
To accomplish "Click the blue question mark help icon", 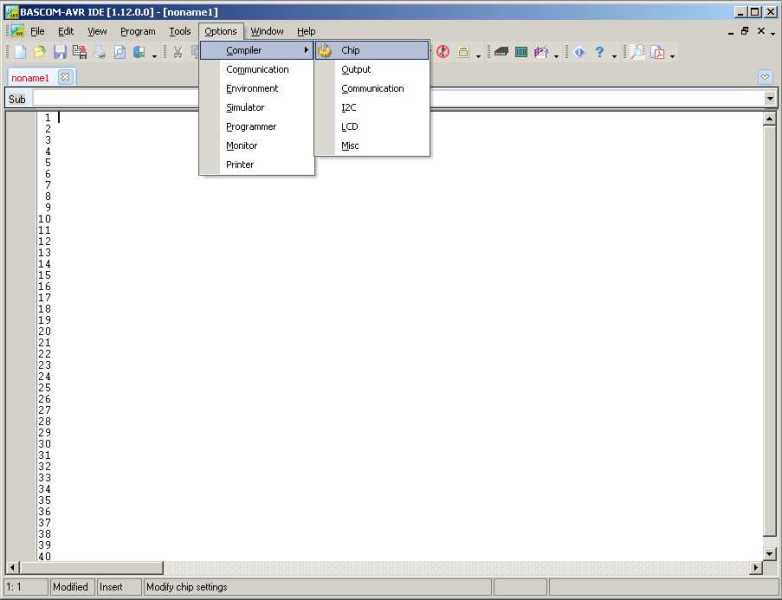I will (x=599, y=51).
